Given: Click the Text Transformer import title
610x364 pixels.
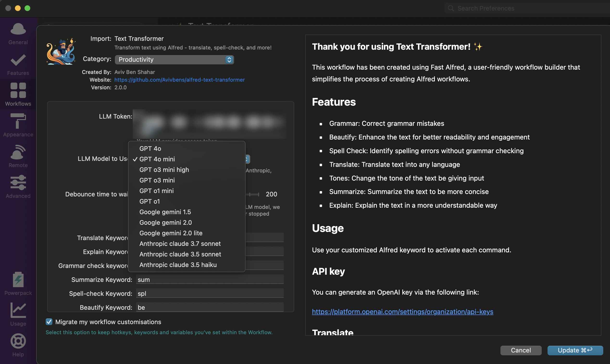Looking at the screenshot, I should (x=139, y=38).
